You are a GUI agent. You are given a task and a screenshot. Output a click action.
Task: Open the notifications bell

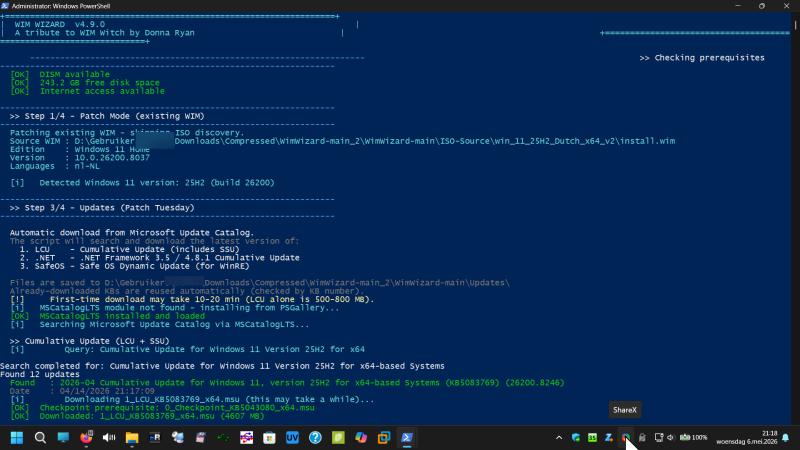[x=786, y=438]
